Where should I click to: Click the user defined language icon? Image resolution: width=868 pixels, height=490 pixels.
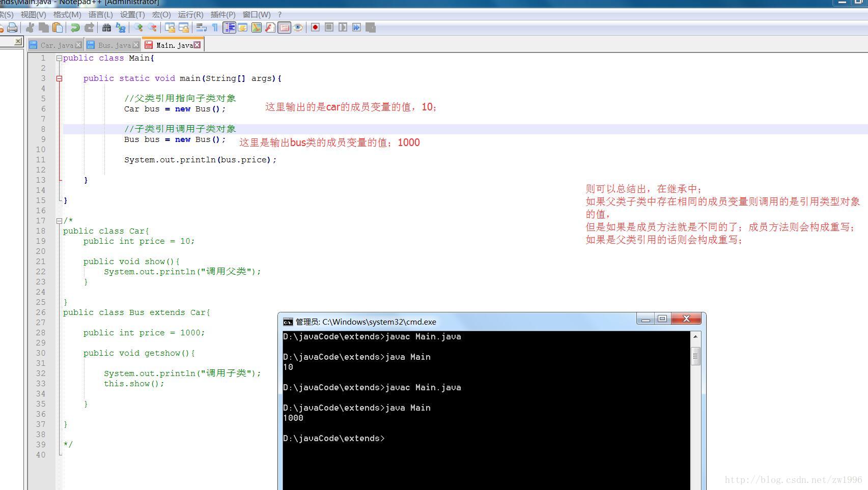(243, 27)
